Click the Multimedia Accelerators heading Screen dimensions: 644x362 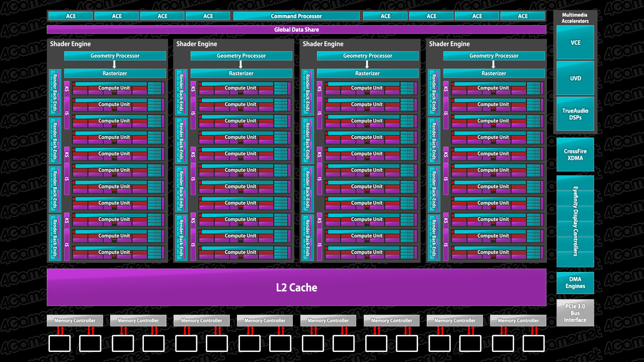click(x=575, y=18)
